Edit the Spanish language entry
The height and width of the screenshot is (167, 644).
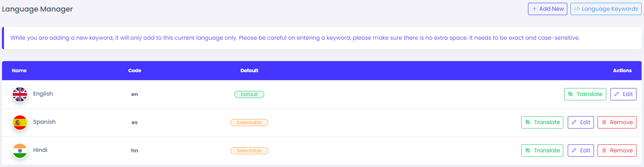click(580, 122)
